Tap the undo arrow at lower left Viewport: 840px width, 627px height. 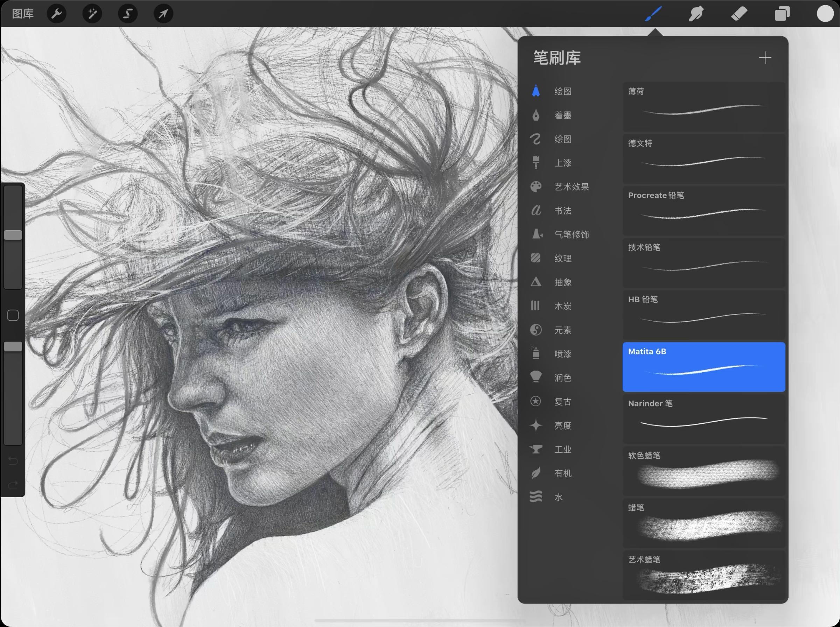point(13,460)
